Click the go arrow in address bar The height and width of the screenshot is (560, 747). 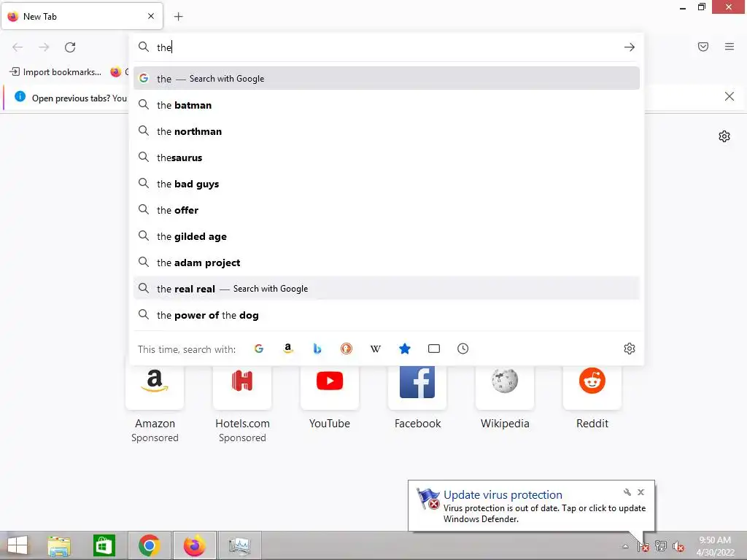click(630, 47)
